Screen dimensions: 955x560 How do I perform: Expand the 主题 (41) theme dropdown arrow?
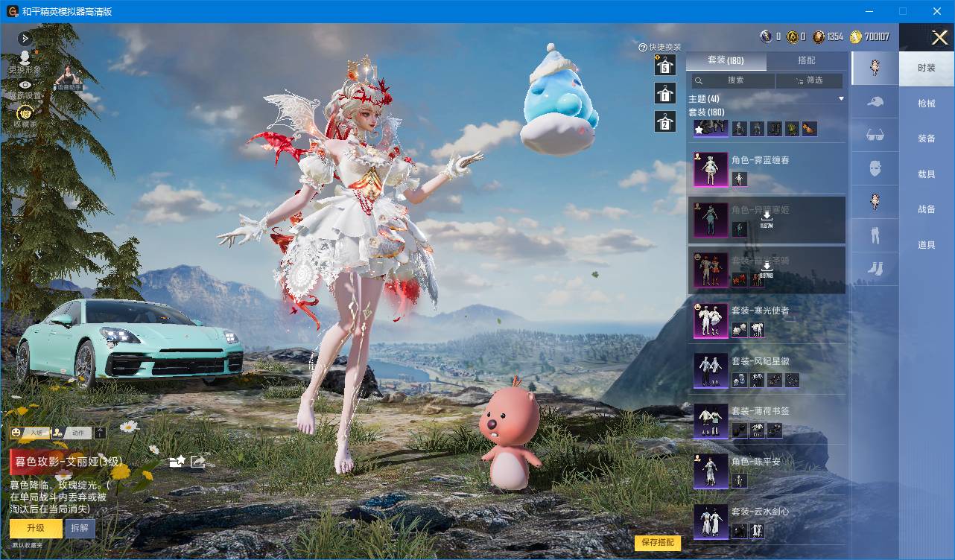coord(841,98)
